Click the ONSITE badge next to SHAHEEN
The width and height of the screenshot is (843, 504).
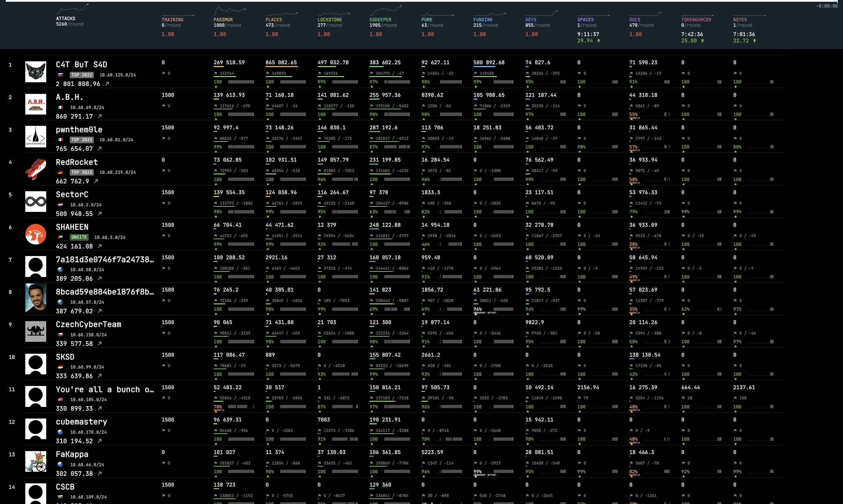click(79, 237)
